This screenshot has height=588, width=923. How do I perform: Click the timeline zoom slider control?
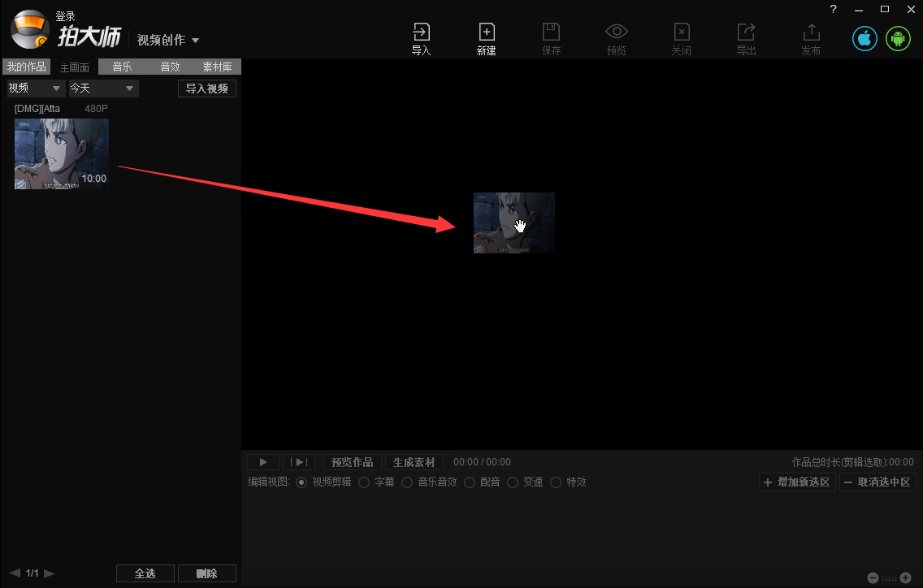click(x=890, y=577)
